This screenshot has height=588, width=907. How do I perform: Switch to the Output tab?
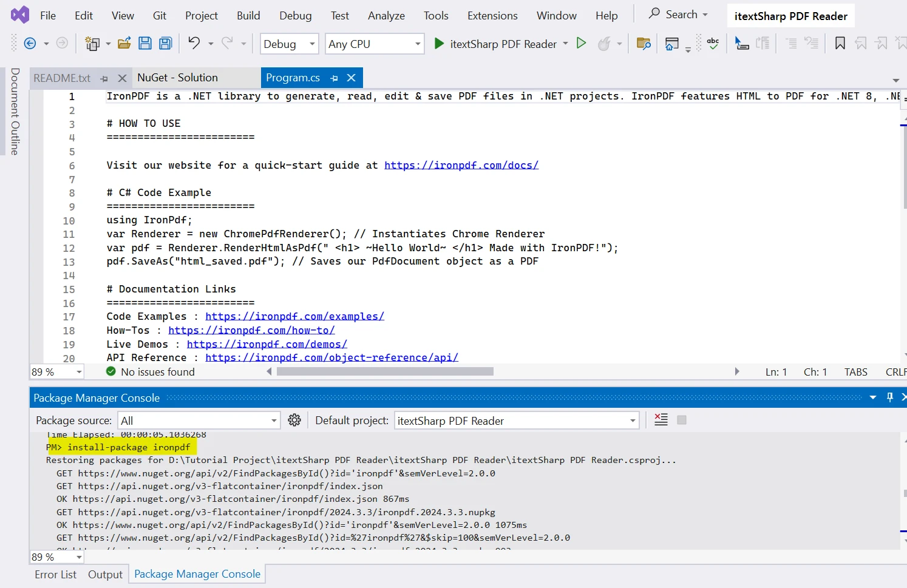[105, 575]
